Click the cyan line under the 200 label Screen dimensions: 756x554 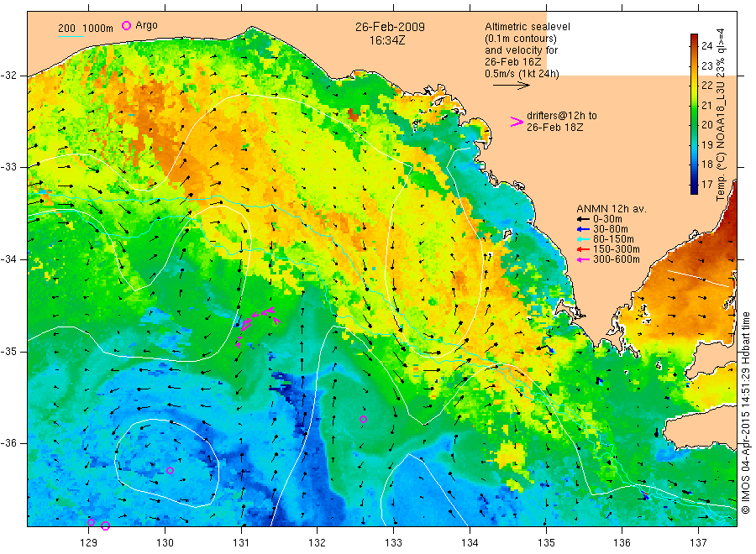pyautogui.click(x=71, y=37)
